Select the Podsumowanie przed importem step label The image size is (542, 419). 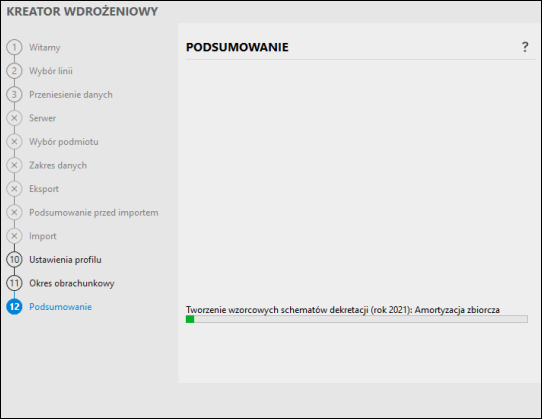(x=94, y=212)
